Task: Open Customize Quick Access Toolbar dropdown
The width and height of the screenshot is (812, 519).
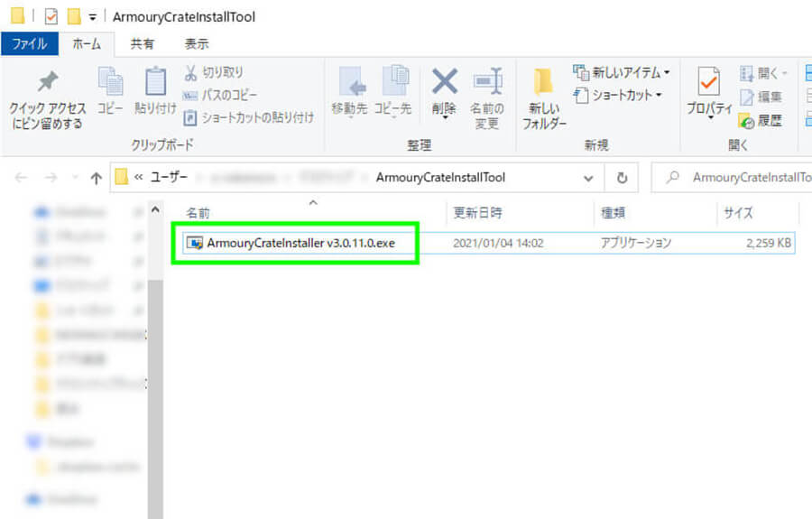Action: 93,18
